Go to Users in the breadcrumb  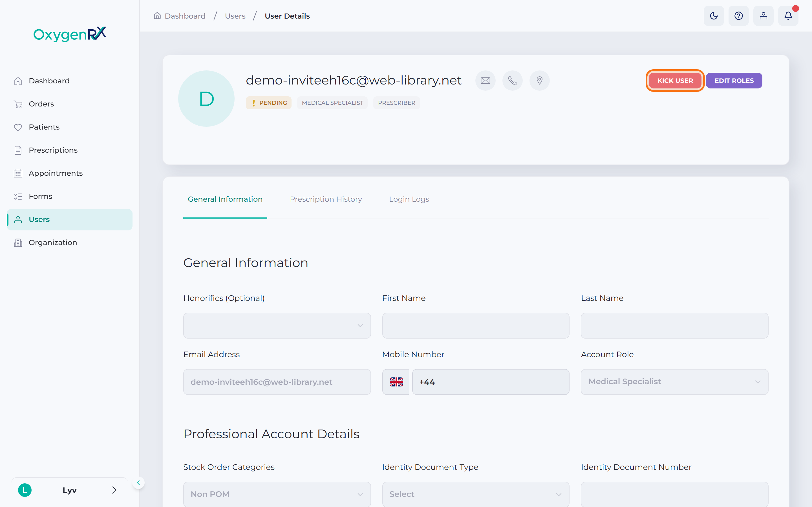(x=235, y=16)
